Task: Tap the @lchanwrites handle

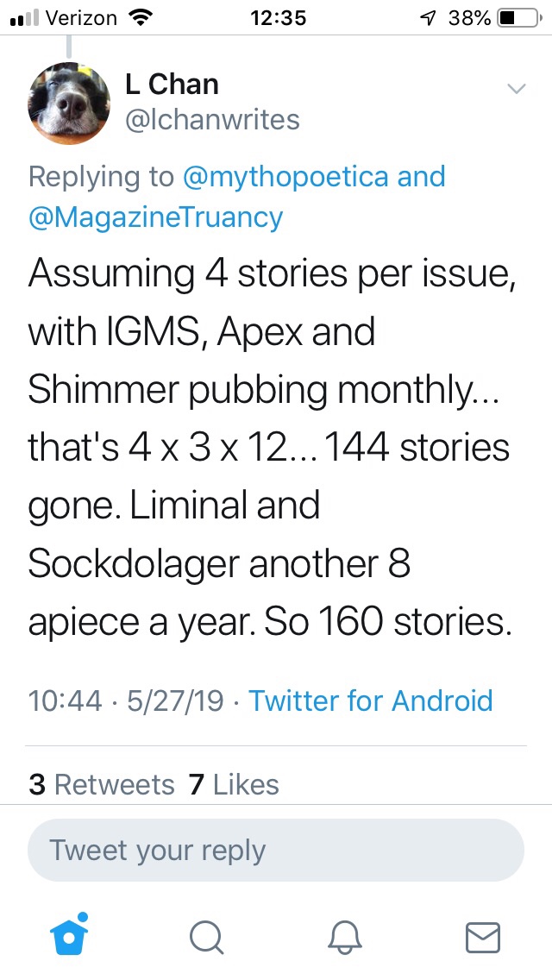Action: (212, 120)
